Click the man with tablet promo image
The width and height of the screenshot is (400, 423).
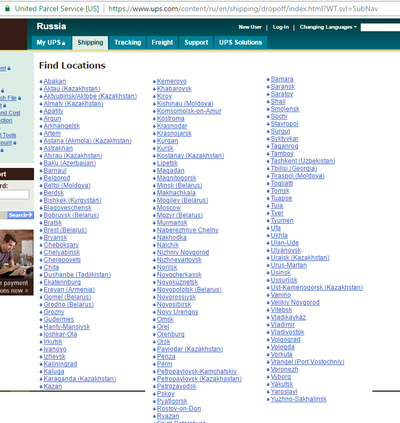[17, 253]
